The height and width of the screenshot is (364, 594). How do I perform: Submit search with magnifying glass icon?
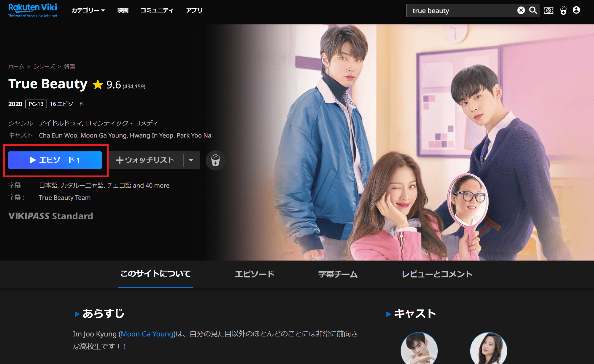(x=533, y=10)
